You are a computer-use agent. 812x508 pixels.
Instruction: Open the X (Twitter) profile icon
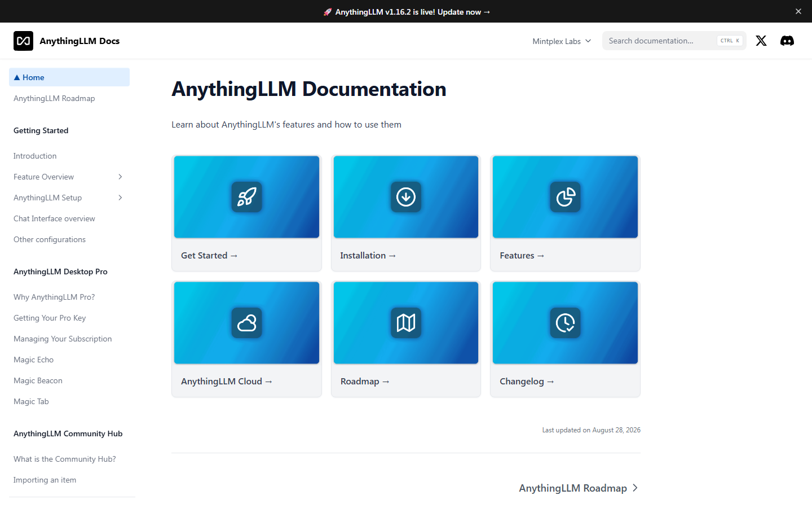tap(761, 41)
